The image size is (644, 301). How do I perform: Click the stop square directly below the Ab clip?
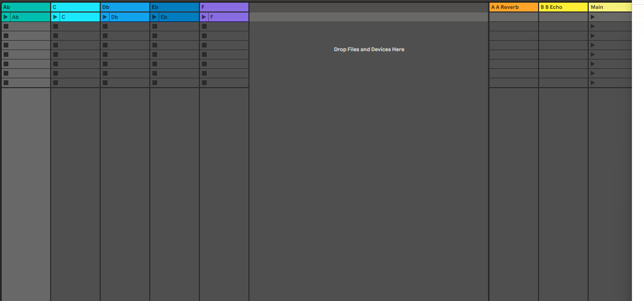[6, 27]
